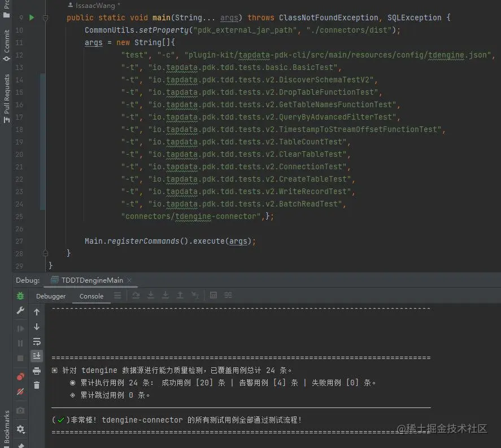
Task: Click the Run to Cursor icon
Action: point(195,296)
